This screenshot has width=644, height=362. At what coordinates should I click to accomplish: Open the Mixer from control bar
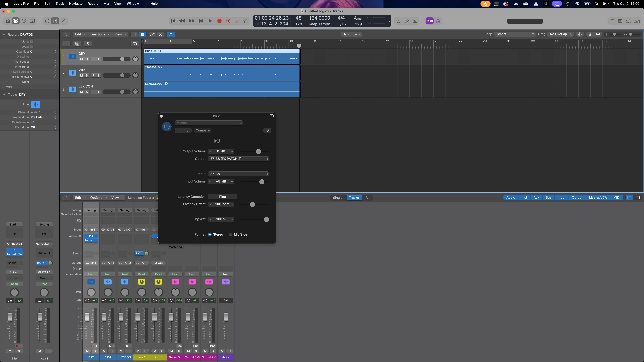[x=55, y=21]
